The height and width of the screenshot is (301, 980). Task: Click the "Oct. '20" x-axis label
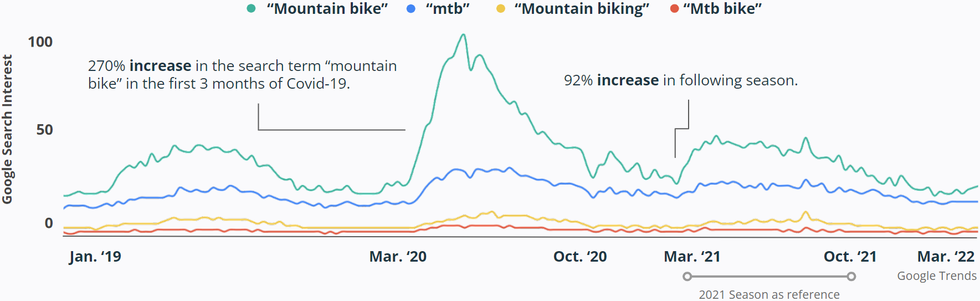point(580,257)
